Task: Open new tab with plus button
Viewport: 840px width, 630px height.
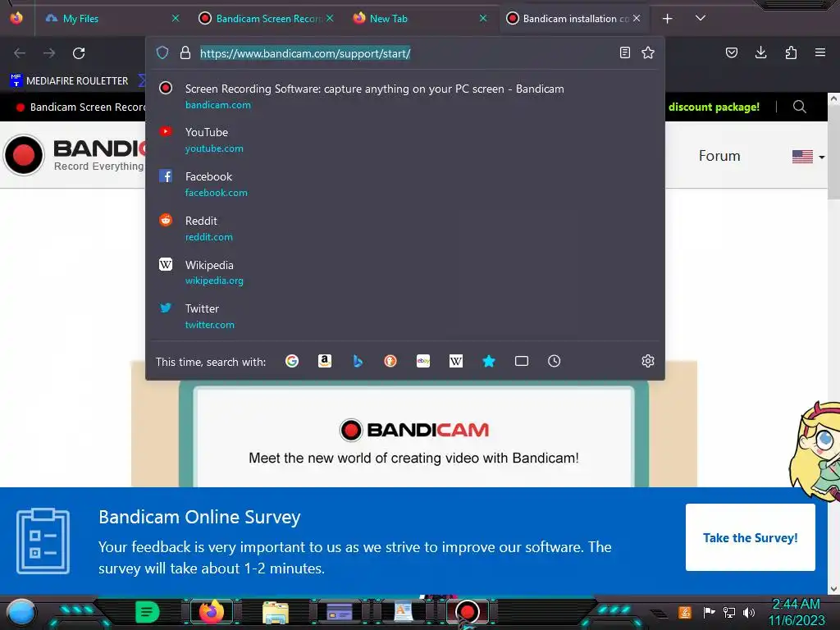Action: (x=667, y=19)
